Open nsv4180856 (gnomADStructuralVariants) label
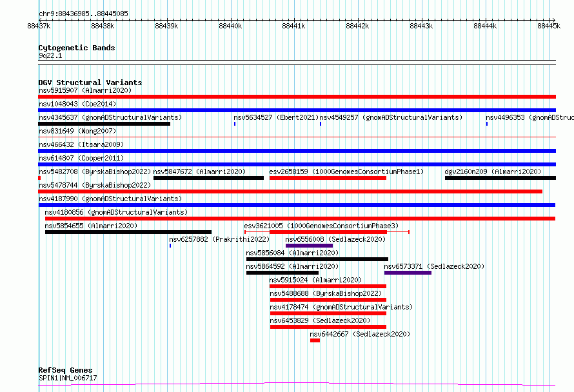 116,212
